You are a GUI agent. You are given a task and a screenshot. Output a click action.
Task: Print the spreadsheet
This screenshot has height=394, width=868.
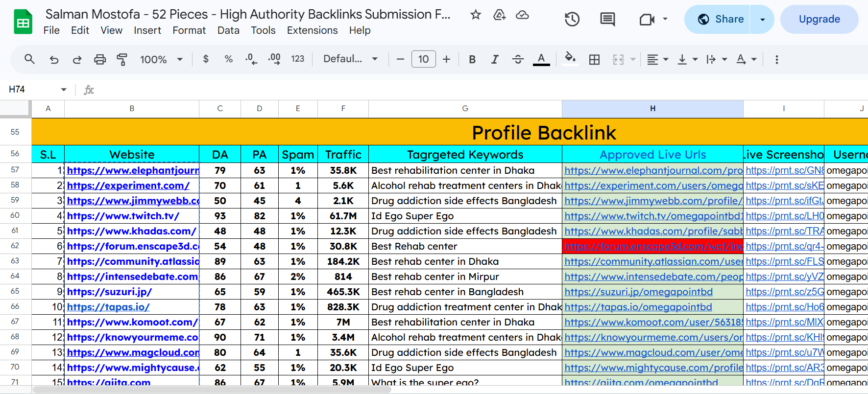(100, 59)
